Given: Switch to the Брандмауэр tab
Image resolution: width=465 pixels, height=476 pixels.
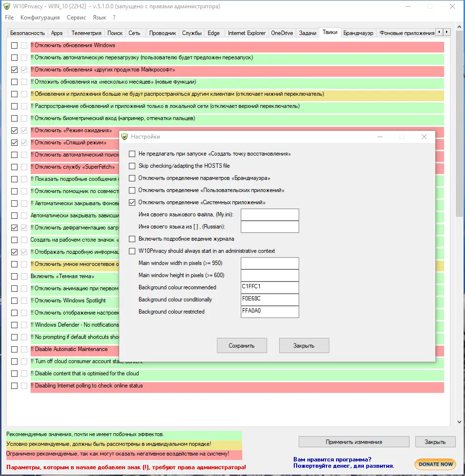Looking at the screenshot, I should tap(358, 33).
